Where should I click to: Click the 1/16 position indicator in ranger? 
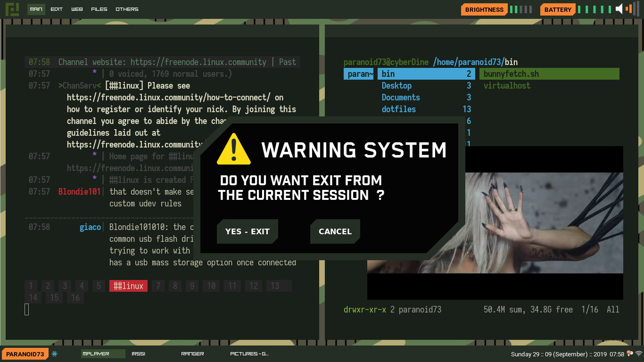click(x=590, y=310)
